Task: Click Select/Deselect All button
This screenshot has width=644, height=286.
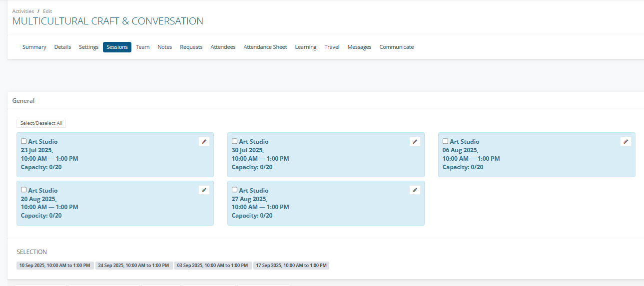Action: tap(41, 123)
